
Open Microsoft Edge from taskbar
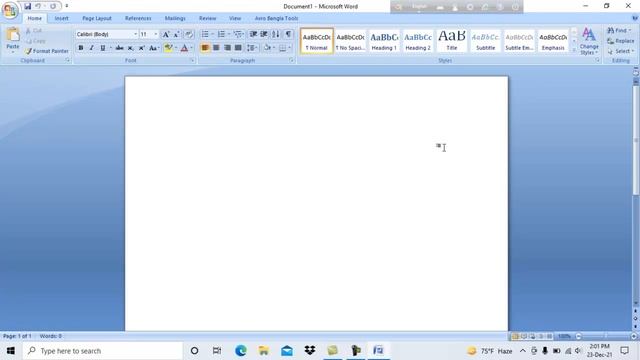240,351
